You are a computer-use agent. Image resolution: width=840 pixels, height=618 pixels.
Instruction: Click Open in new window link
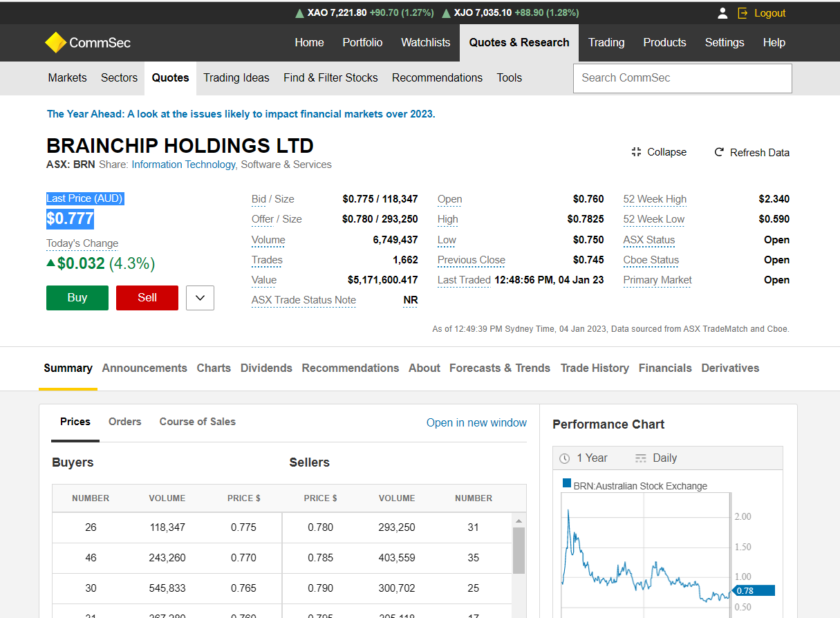point(476,423)
